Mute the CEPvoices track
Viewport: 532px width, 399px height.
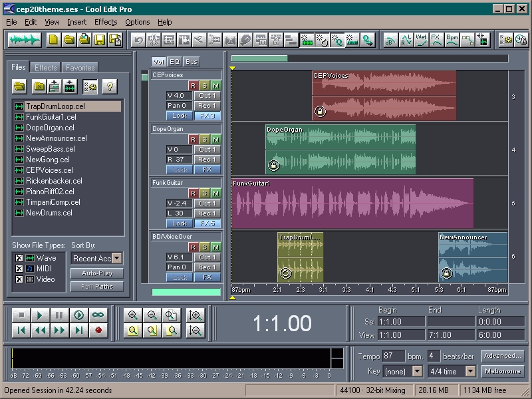click(215, 86)
